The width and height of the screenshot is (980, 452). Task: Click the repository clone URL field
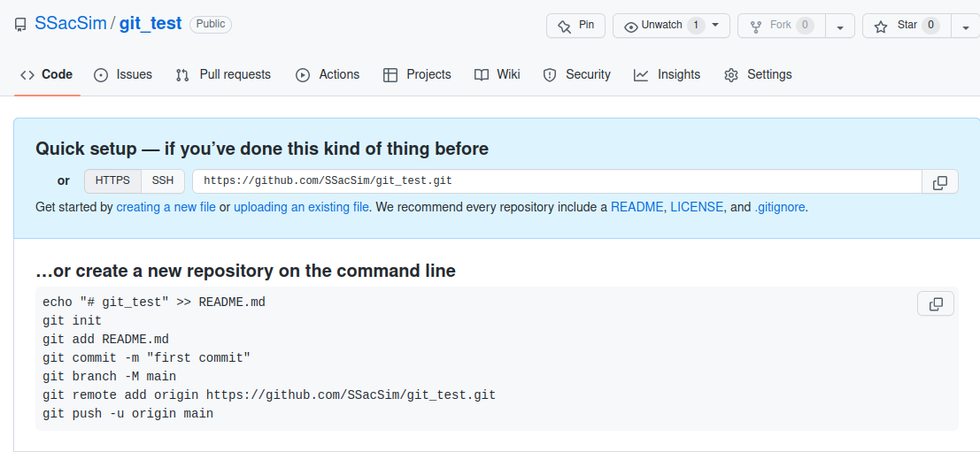coord(557,181)
